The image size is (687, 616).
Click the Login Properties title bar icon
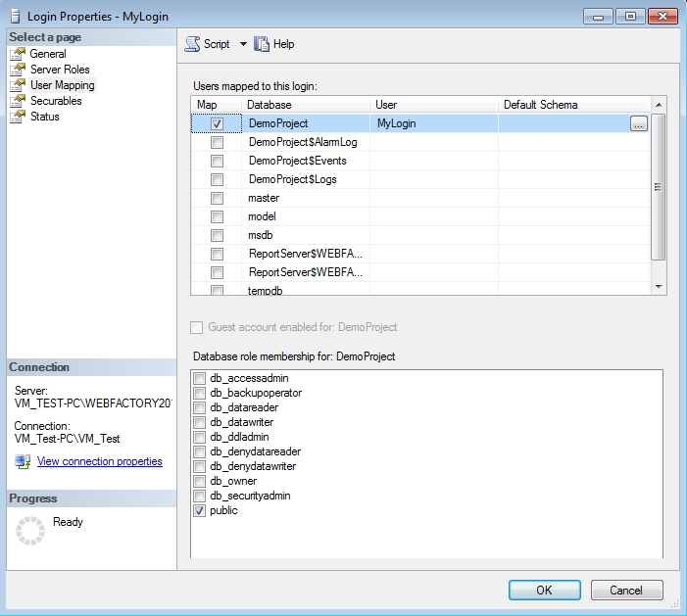[13, 17]
